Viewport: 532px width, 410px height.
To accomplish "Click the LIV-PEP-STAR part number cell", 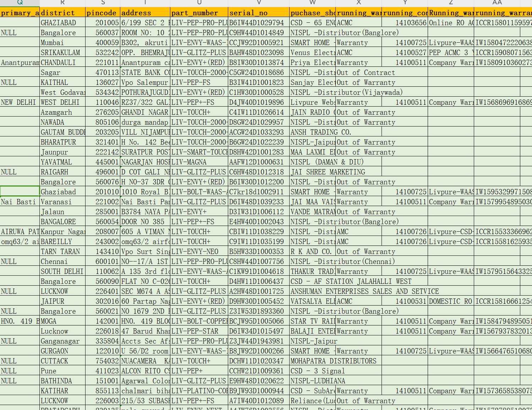I will [x=199, y=331].
